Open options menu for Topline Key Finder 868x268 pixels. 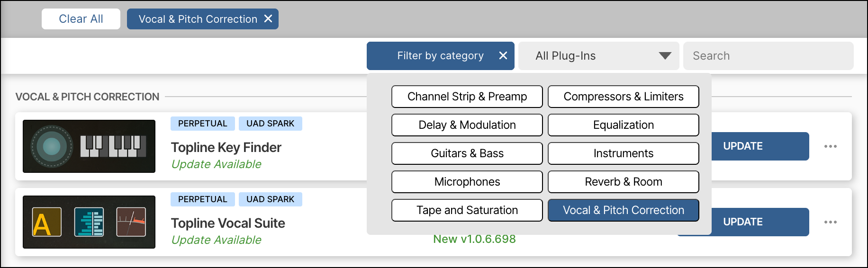831,146
